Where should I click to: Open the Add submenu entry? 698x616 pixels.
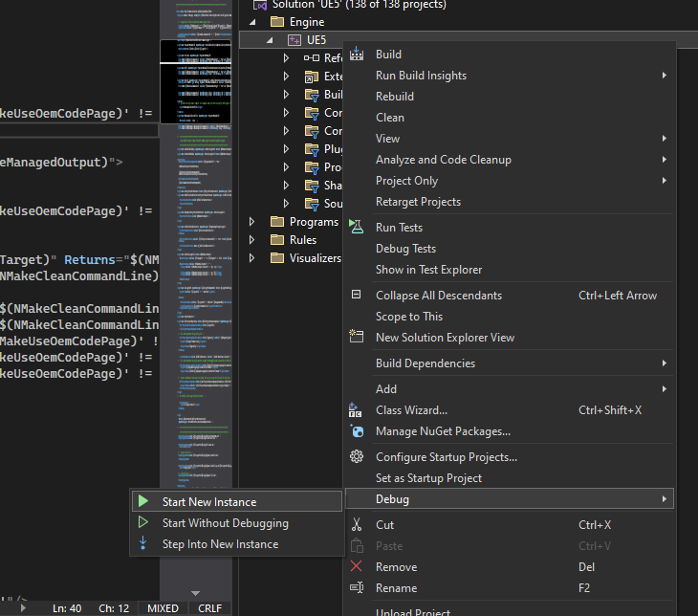pyautogui.click(x=510, y=389)
